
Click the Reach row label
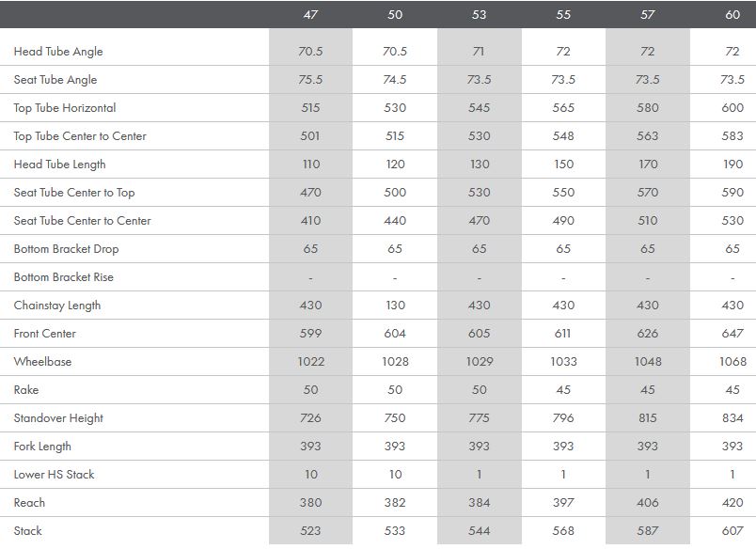[29, 503]
